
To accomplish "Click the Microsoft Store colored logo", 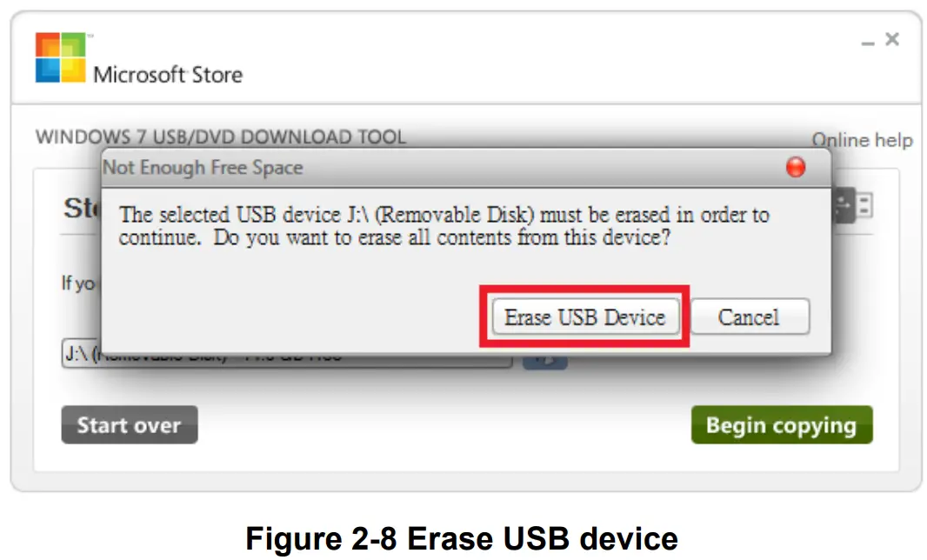I will pos(61,57).
